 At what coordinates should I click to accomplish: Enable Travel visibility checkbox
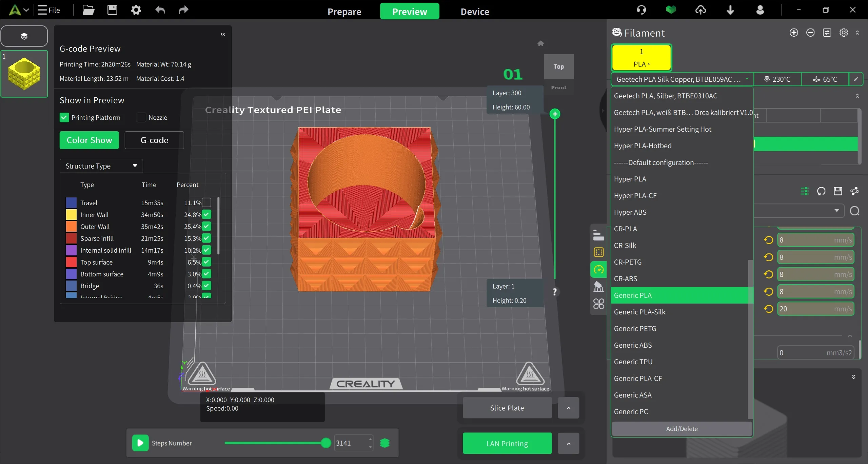coord(206,202)
